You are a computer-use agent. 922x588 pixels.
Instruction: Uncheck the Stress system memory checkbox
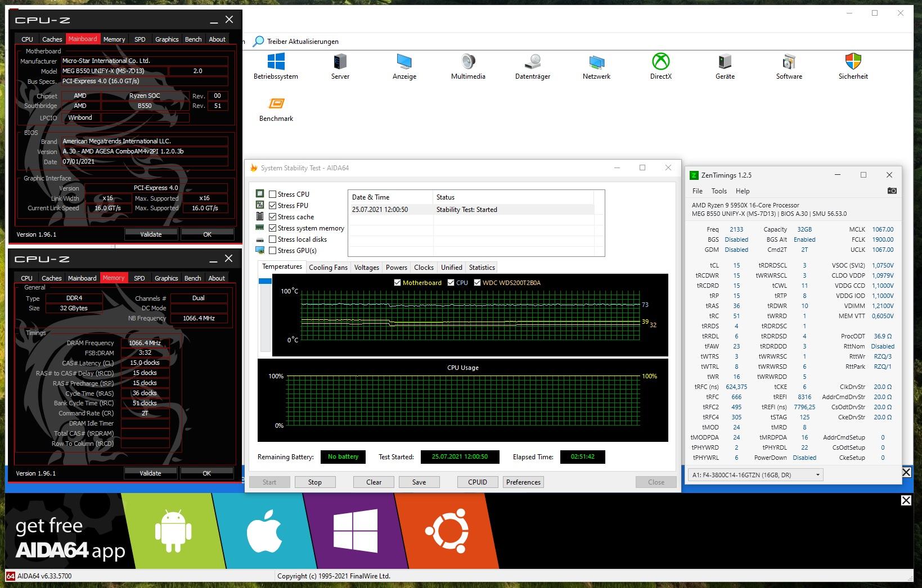coord(273,228)
